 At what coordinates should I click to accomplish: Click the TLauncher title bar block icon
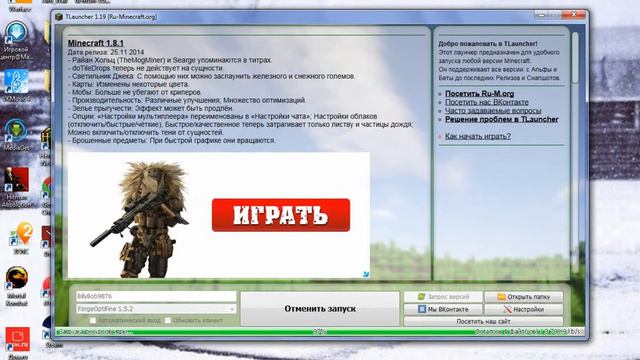tap(59, 17)
